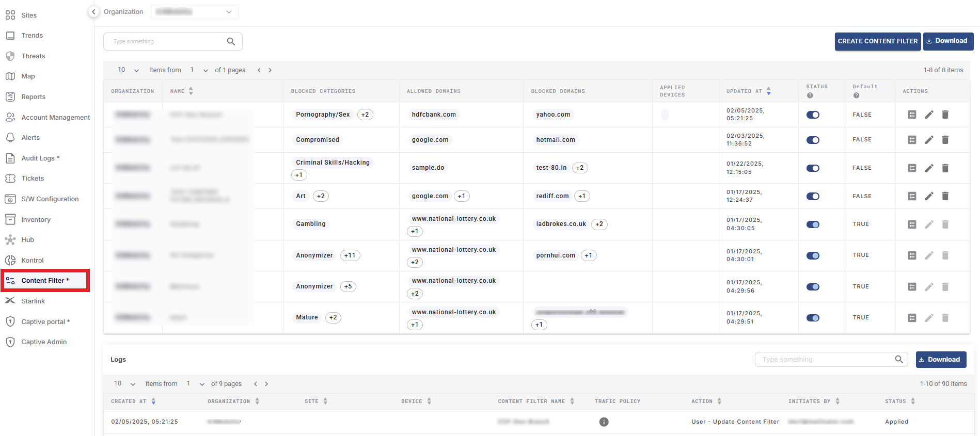
Task: Click the +11 chip next to Anonymizer
Action: [x=350, y=255]
